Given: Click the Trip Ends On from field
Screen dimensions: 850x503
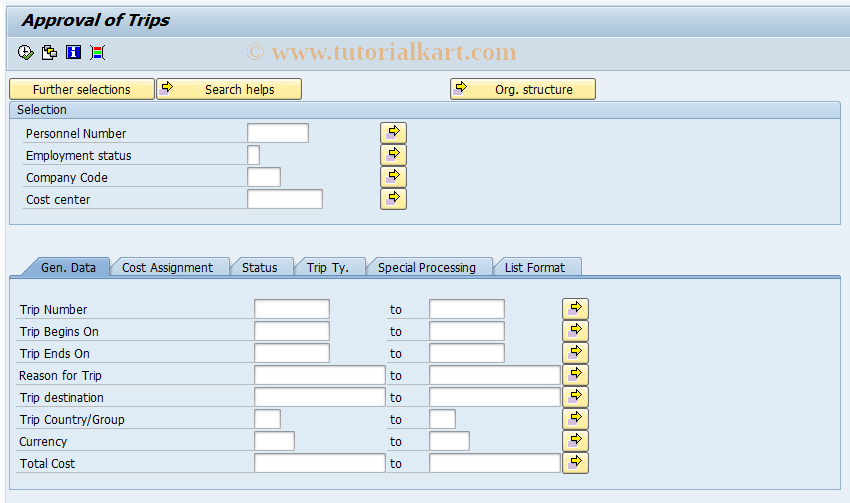Looking at the screenshot, I should [292, 353].
